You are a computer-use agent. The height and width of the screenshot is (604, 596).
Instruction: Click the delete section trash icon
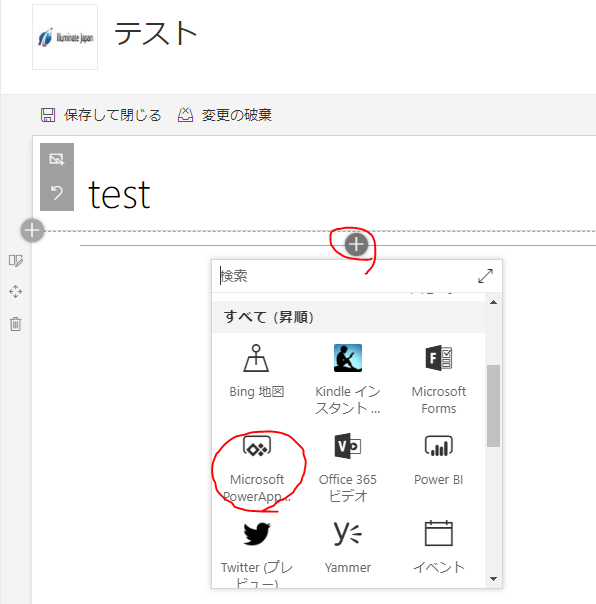pyautogui.click(x=15, y=324)
